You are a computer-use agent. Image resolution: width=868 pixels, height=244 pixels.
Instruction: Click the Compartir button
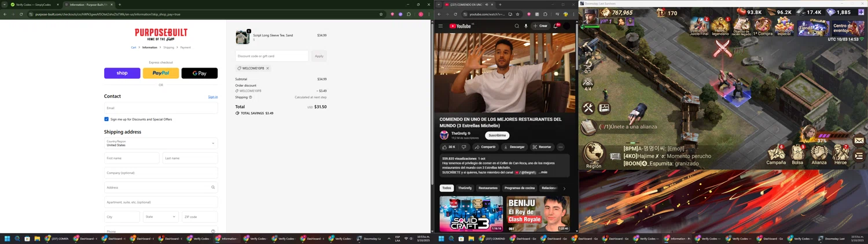point(486,147)
